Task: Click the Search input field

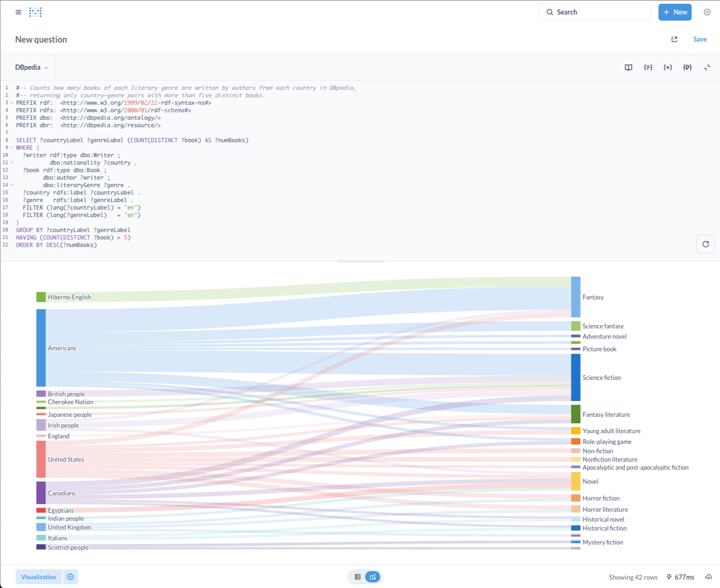Action: click(x=595, y=12)
